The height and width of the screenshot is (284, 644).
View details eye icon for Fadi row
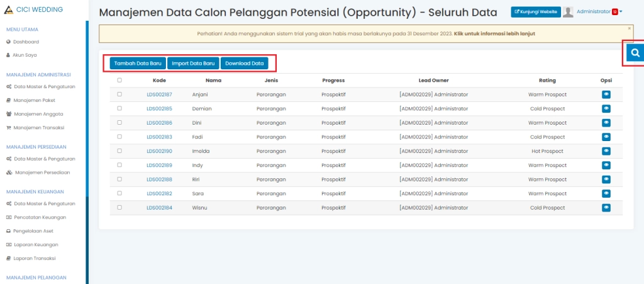[606, 137]
